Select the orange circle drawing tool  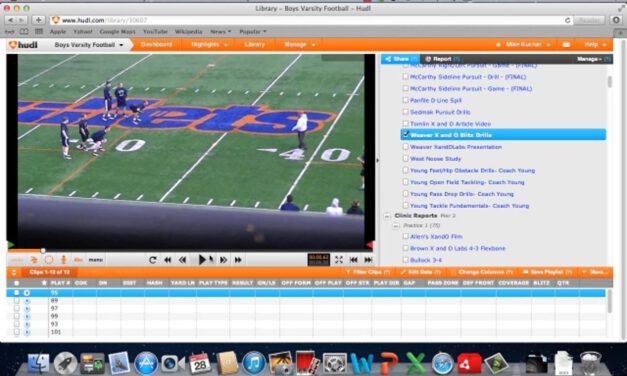[49, 260]
